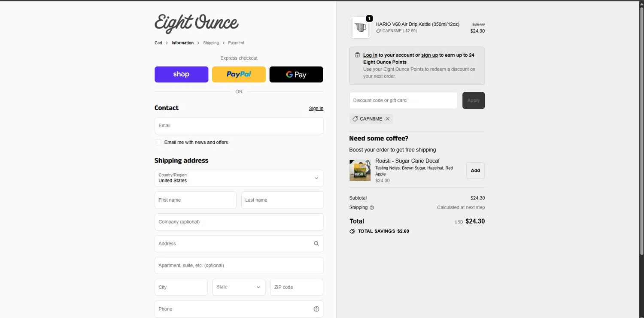The image size is (644, 318).
Task: Click the address search magnifier icon
Action: point(316,244)
